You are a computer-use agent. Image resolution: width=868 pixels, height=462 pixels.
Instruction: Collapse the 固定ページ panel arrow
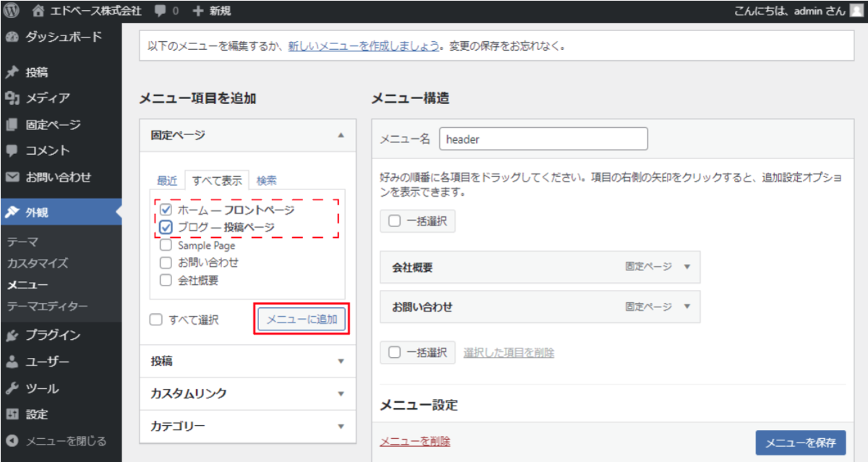coord(341,135)
